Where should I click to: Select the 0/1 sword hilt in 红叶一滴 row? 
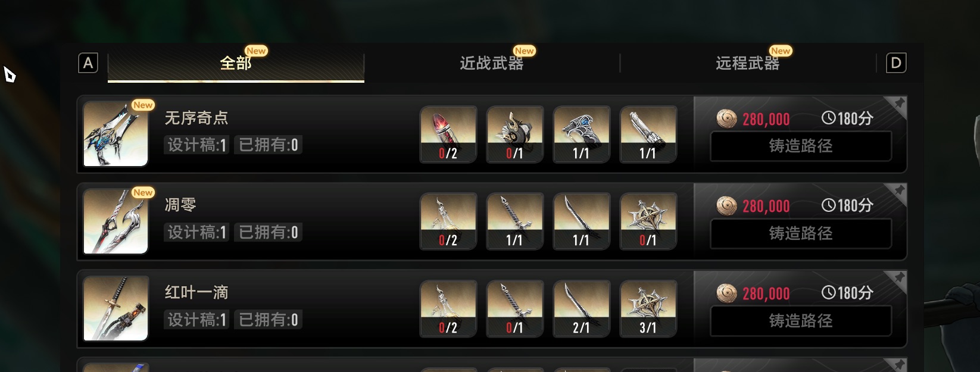[515, 309]
